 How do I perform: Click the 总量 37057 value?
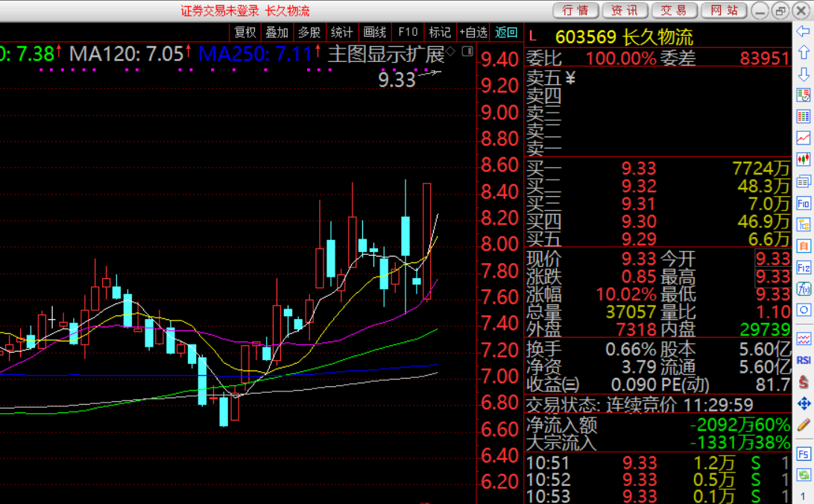pyautogui.click(x=631, y=312)
